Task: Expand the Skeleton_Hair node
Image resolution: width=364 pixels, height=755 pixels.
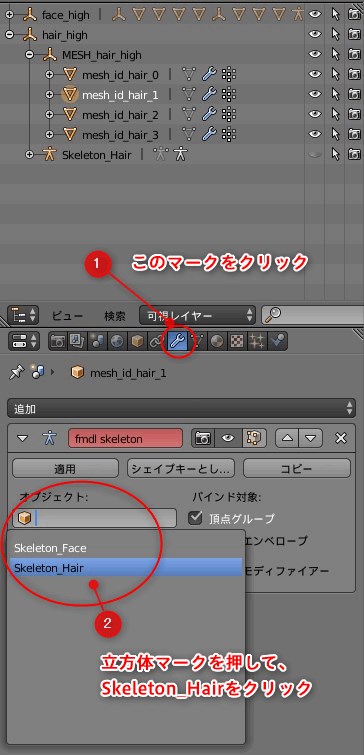Action: [x=29, y=155]
